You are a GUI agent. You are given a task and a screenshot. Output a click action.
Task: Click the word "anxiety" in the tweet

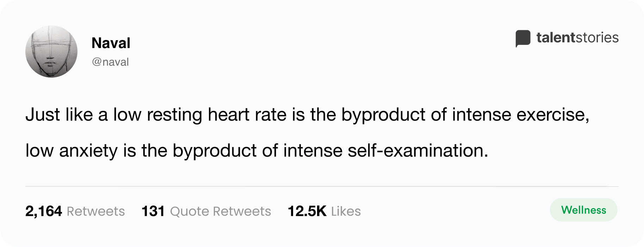pos(88,151)
